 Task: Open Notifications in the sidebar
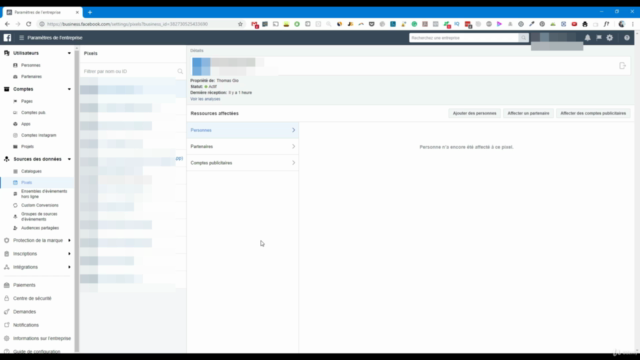(x=26, y=325)
